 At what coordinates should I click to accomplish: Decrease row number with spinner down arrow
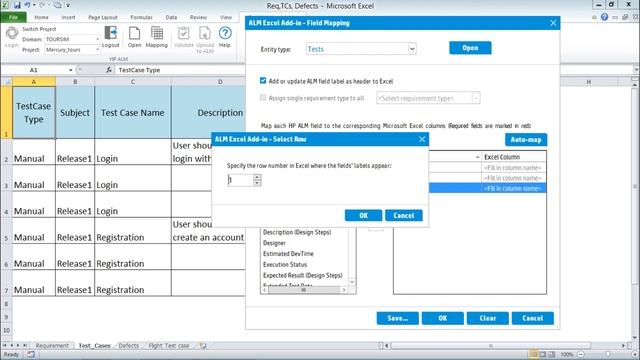pos(257,183)
